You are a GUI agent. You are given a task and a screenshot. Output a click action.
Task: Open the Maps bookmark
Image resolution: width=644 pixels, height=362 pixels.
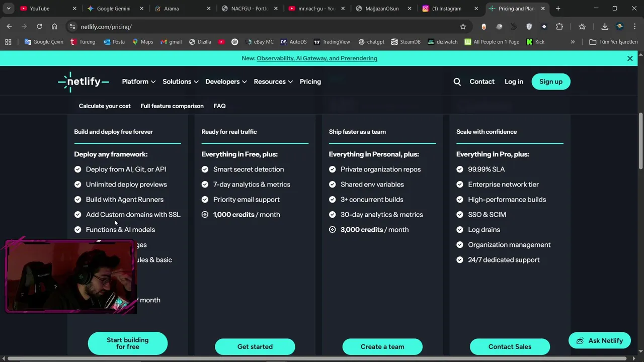(142, 42)
